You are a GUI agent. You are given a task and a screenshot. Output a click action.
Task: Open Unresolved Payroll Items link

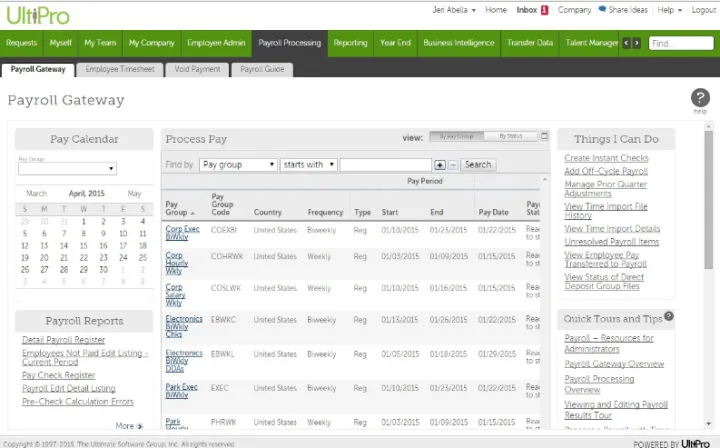(x=612, y=242)
